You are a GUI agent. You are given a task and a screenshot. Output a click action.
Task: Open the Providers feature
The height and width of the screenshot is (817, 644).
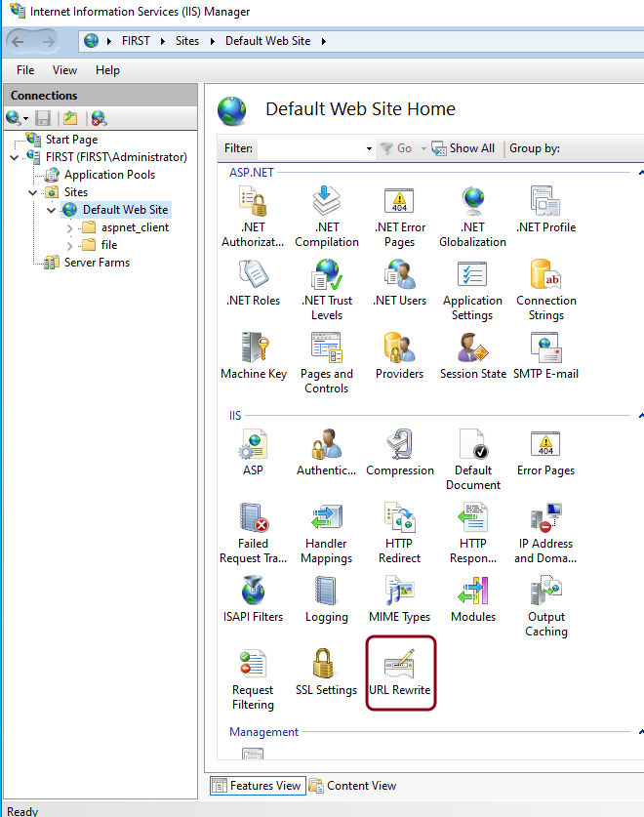pos(400,356)
